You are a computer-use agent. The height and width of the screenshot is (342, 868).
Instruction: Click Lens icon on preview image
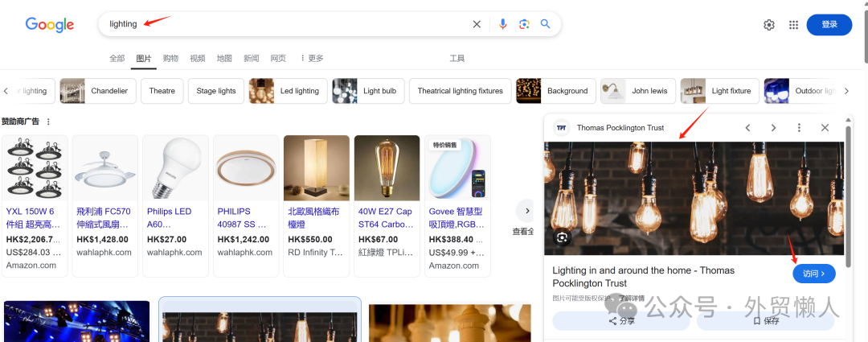coord(562,237)
